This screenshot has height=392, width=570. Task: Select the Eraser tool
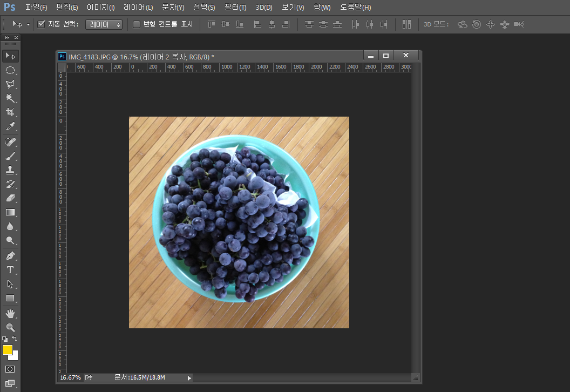coord(10,198)
